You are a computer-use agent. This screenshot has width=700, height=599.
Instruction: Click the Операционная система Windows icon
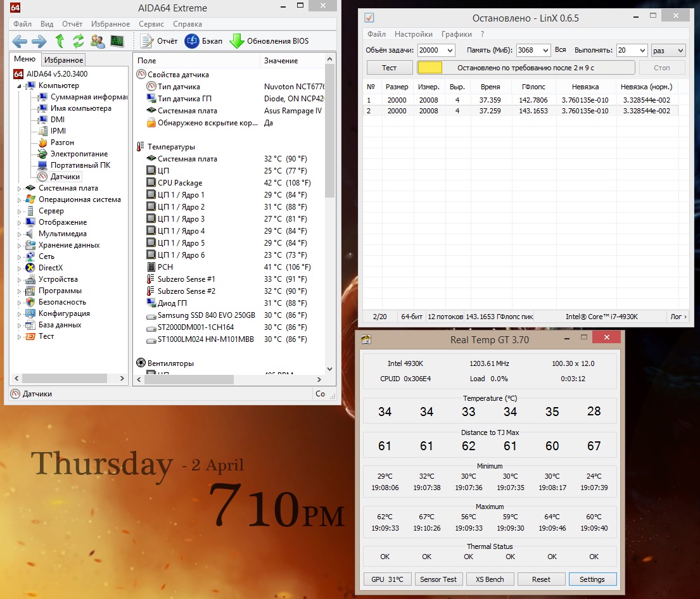(x=30, y=199)
